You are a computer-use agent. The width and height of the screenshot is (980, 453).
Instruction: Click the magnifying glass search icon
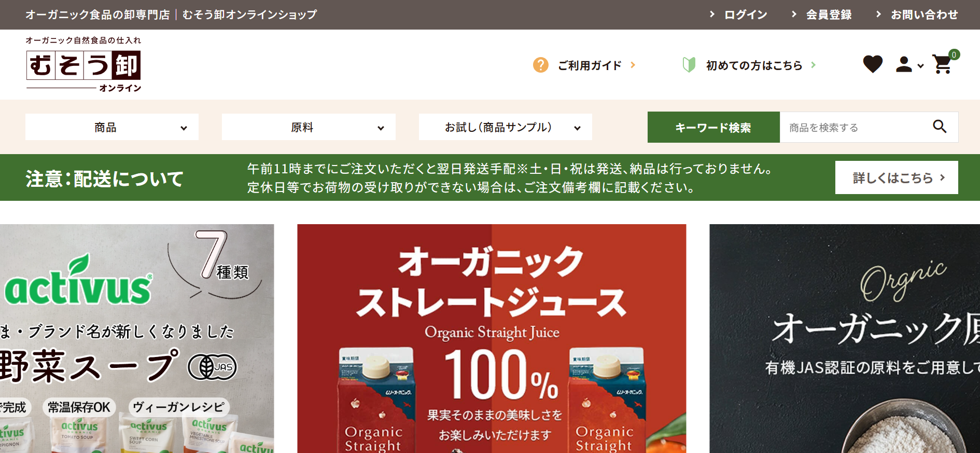[940, 127]
